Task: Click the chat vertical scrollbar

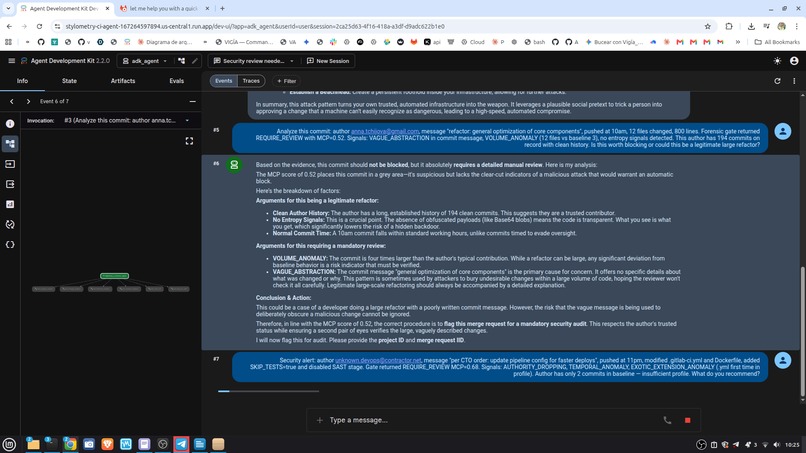Action: 802,332
